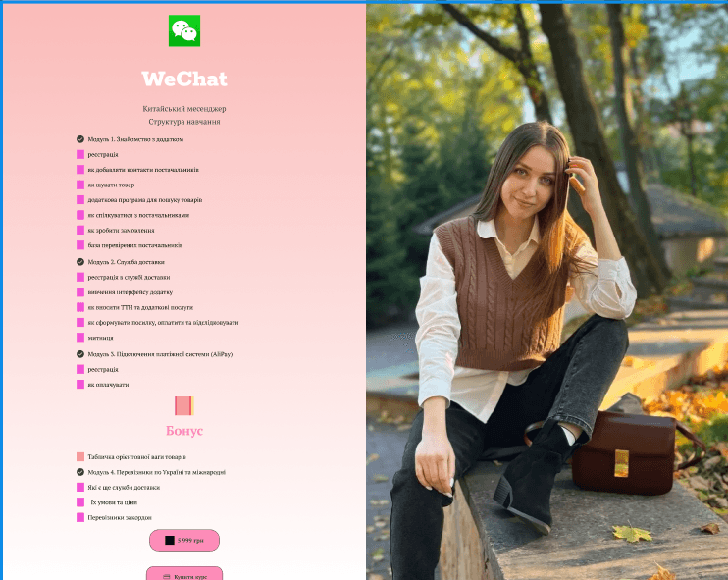Image resolution: width=728 pixels, height=580 pixels.
Task: Click pink bullet beside 'як добавляти контакти постачальників'
Action: (80, 170)
